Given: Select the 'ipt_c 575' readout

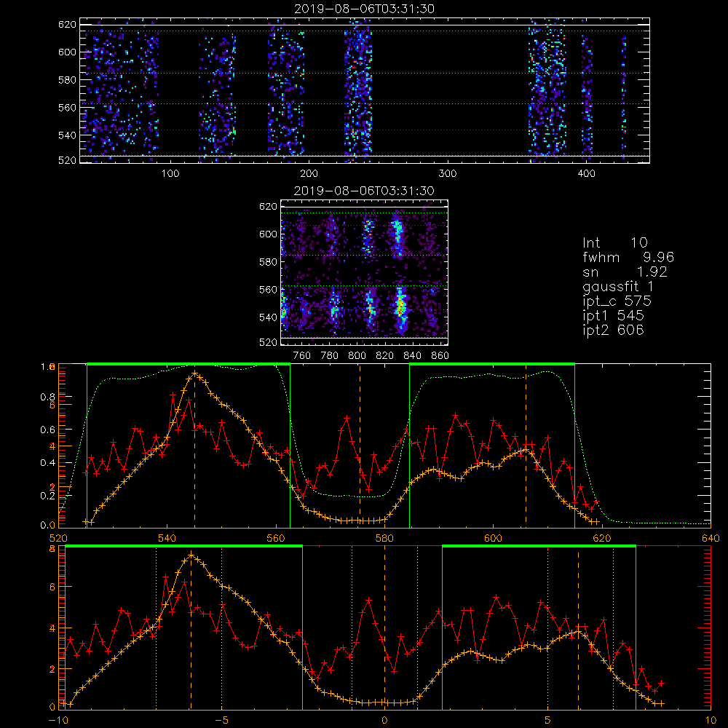Looking at the screenshot, I should coord(617,301).
